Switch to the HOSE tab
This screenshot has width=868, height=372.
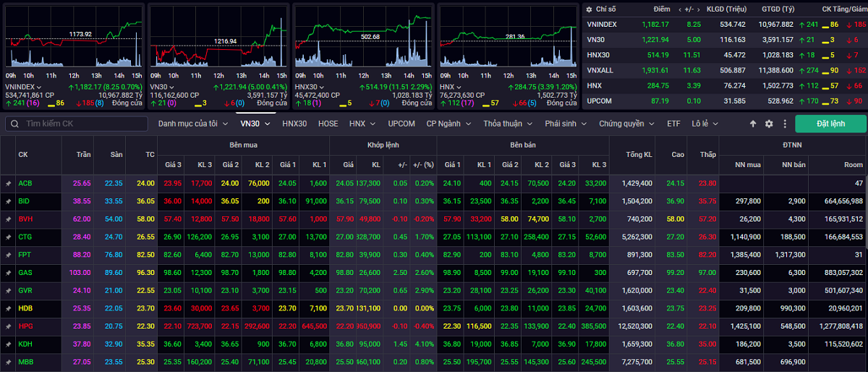point(328,124)
